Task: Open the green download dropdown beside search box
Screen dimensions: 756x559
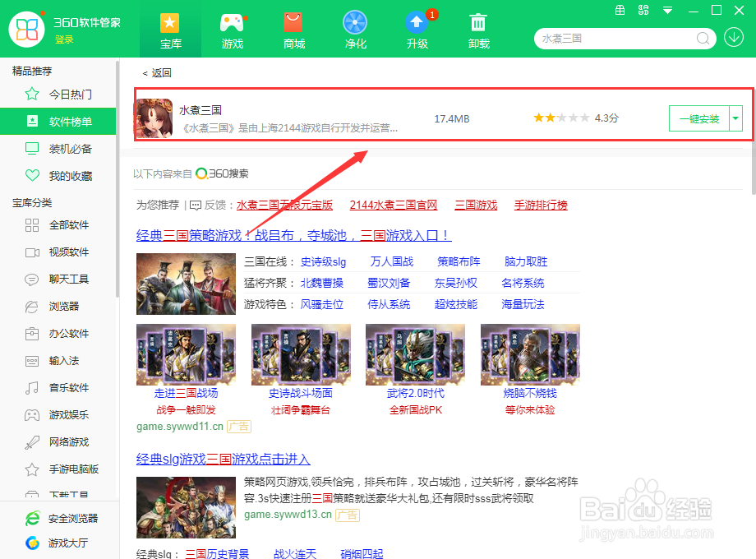Action: pos(734,38)
